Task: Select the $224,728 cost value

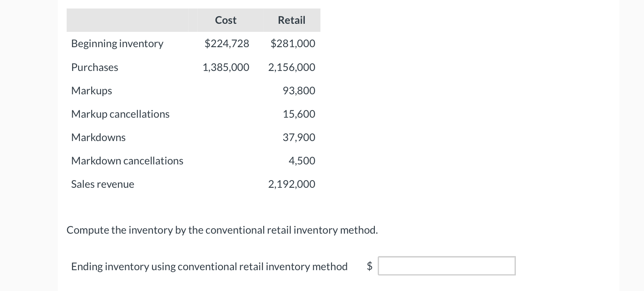Action: (x=226, y=43)
